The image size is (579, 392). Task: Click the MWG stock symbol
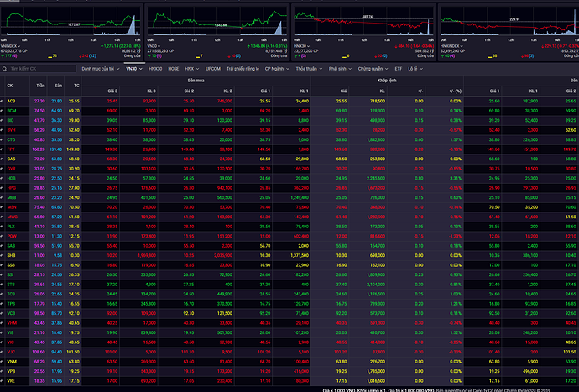13,217
